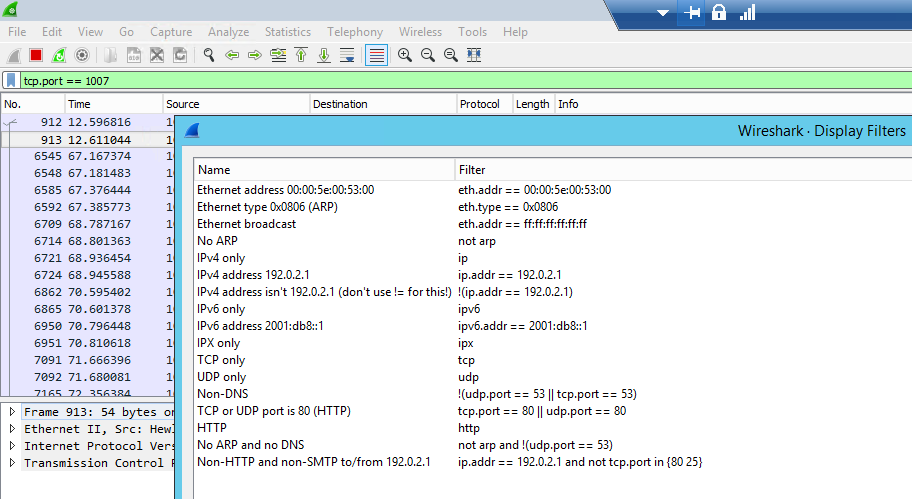Select packet 912 in the packet list
Image resolution: width=912 pixels, height=499 pixels.
tap(87, 122)
